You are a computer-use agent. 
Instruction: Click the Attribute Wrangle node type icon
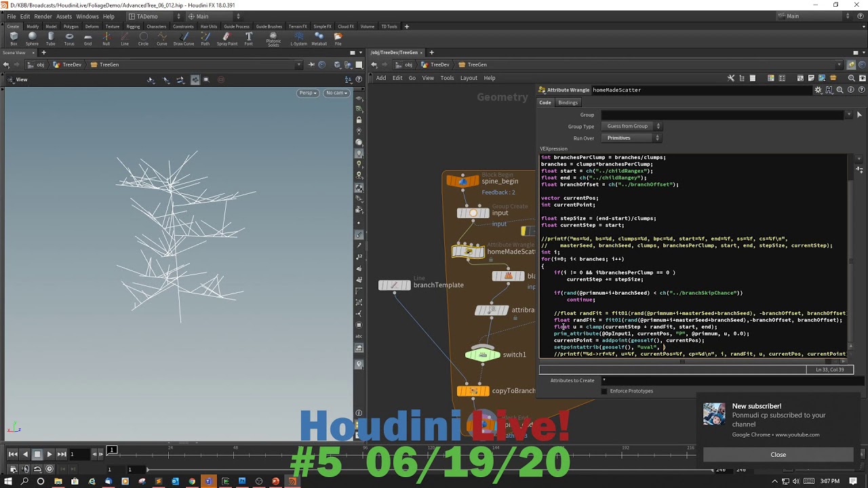[x=542, y=89]
